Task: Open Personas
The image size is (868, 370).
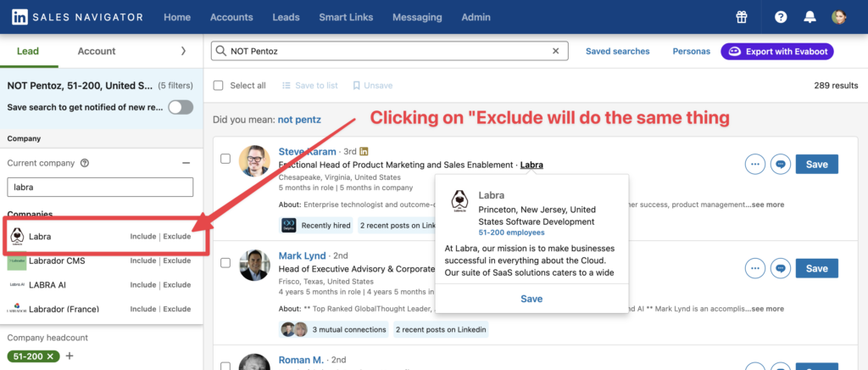Action: (x=692, y=51)
